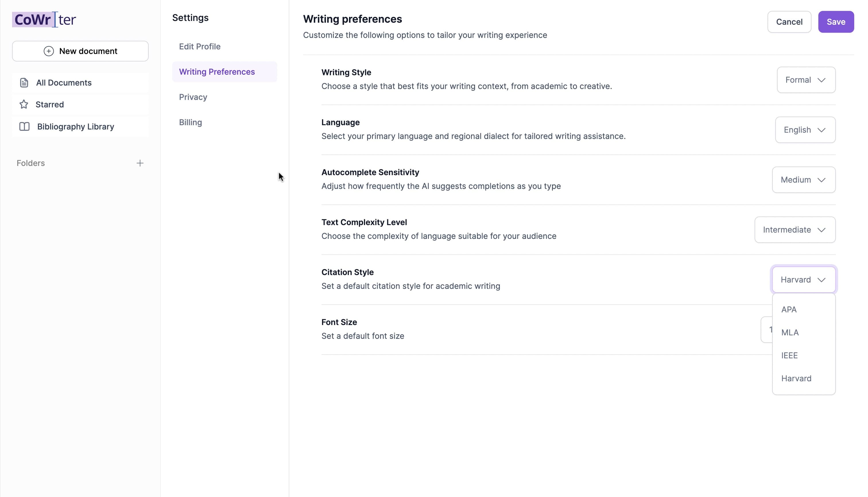Image resolution: width=868 pixels, height=497 pixels.
Task: Click the Language label
Action: point(340,122)
